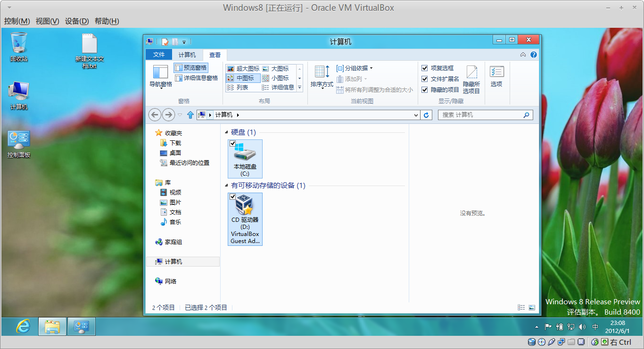
Task: Open the recent locations dropdown arrow
Action: click(x=180, y=115)
